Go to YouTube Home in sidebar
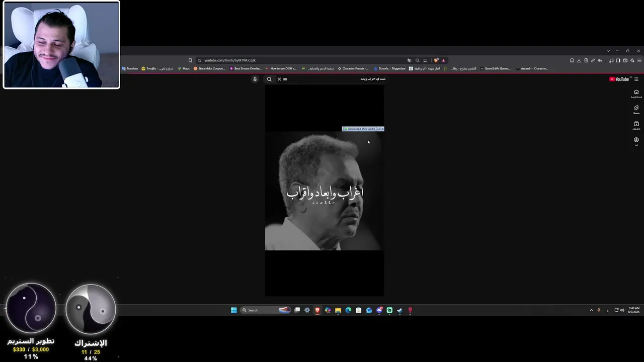The height and width of the screenshot is (362, 644). (636, 94)
